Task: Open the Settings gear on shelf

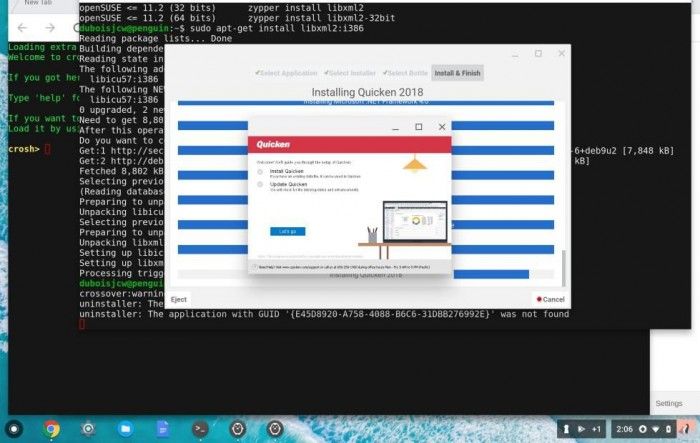Action: point(88,428)
